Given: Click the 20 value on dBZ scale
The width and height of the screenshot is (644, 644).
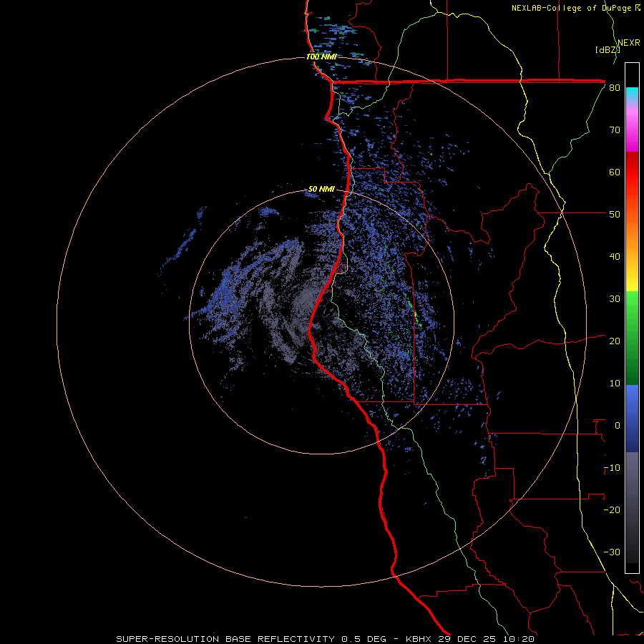Looking at the screenshot, I should (615, 341).
